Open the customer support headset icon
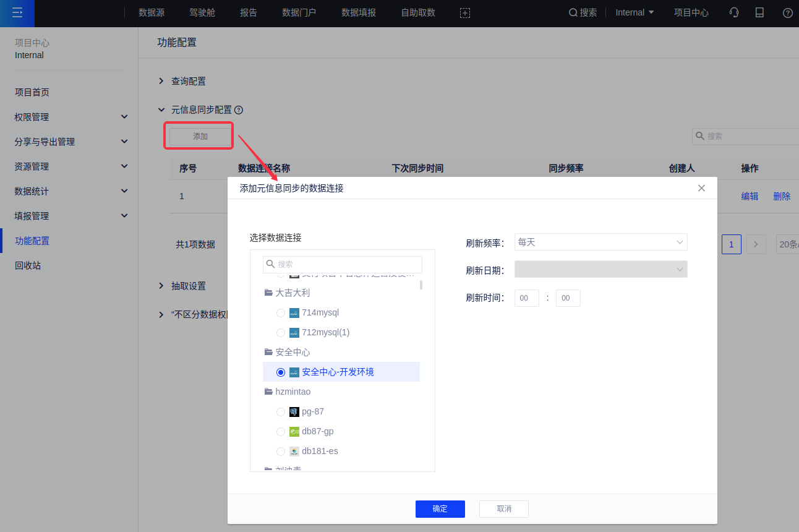 pos(734,12)
